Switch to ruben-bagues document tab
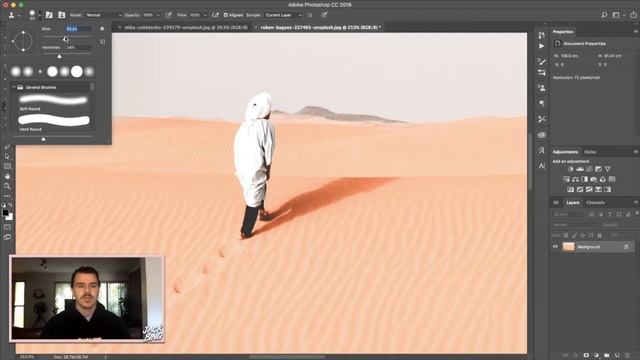The width and height of the screenshot is (640, 360). pos(321,27)
